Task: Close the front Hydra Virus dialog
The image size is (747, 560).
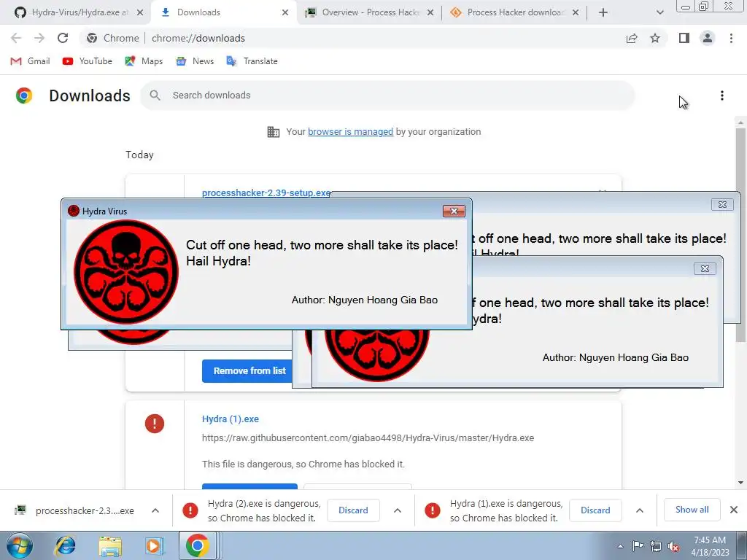Action: 454,211
